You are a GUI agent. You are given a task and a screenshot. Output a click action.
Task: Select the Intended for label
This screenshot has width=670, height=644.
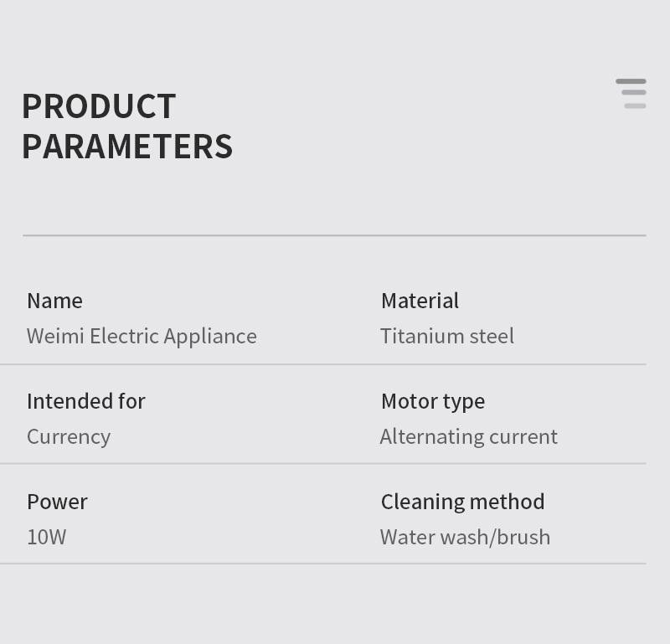click(x=86, y=401)
